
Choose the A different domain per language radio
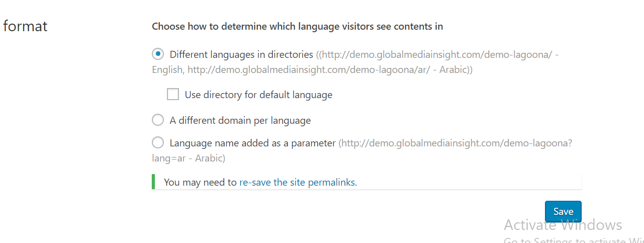(158, 120)
